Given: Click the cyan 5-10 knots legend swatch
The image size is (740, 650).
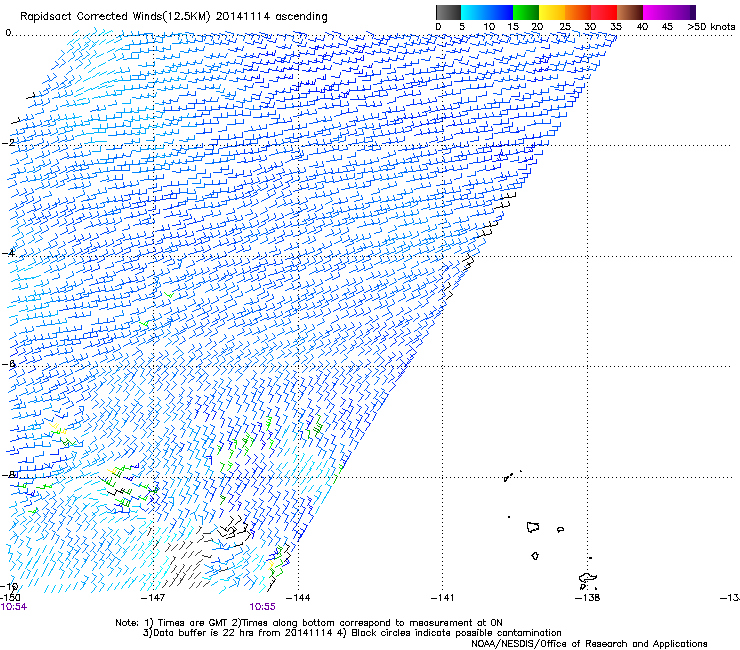Looking at the screenshot, I should click(474, 12).
